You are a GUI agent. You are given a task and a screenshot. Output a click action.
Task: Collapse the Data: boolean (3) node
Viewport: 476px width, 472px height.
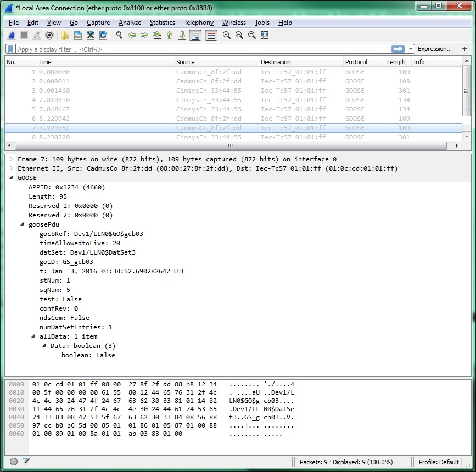coord(44,346)
